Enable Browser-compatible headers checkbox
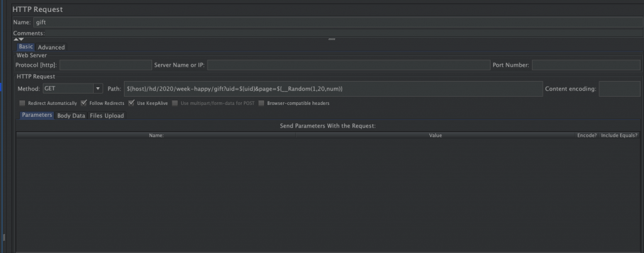The image size is (644, 253). [262, 103]
